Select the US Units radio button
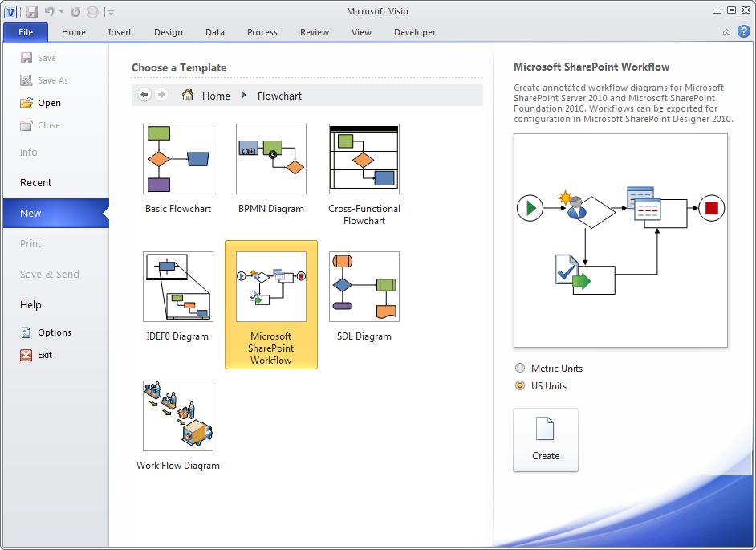756x550 pixels. (x=520, y=385)
